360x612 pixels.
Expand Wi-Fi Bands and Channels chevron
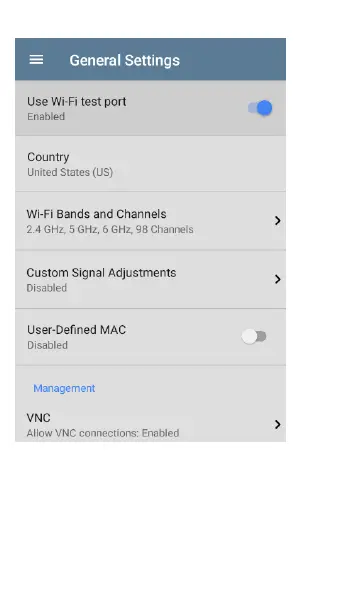(x=277, y=221)
